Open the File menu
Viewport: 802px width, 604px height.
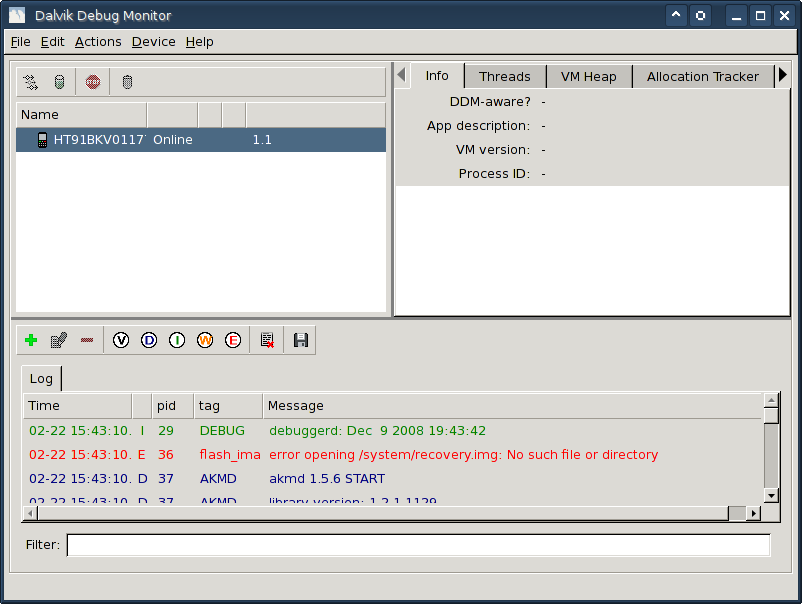point(20,42)
